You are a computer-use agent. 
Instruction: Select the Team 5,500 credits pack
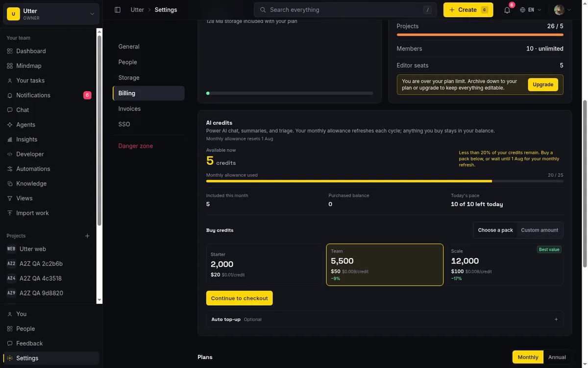(x=385, y=265)
